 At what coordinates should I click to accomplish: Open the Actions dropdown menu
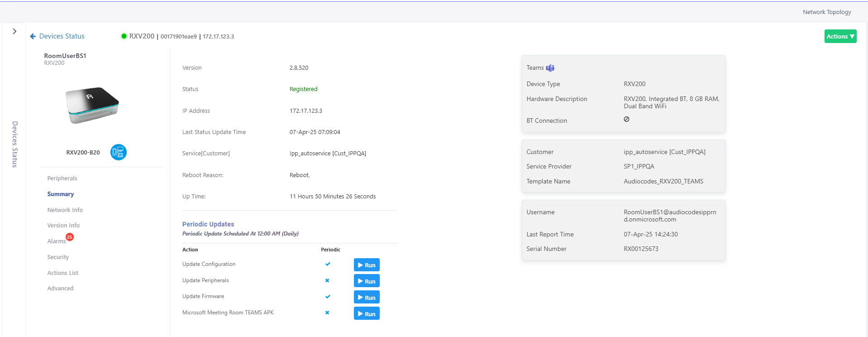[x=840, y=36]
